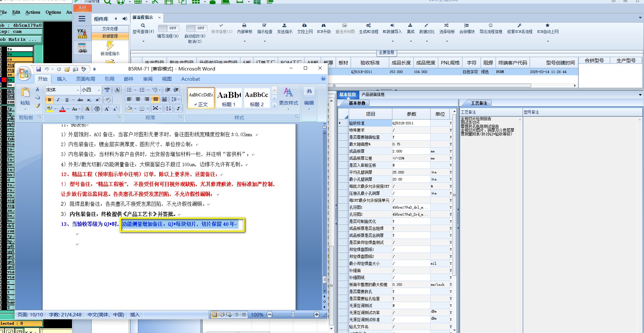Screen dimensions: 644x333
Task: Align text center in Word
Action: 138,99
